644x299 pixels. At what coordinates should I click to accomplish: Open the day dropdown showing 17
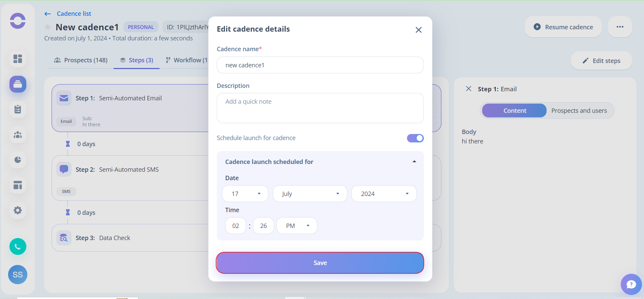tap(245, 194)
